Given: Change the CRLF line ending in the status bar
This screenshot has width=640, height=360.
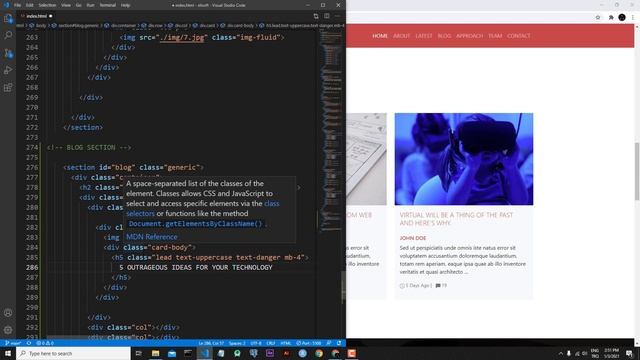Looking at the screenshot, I should coord(271,343).
